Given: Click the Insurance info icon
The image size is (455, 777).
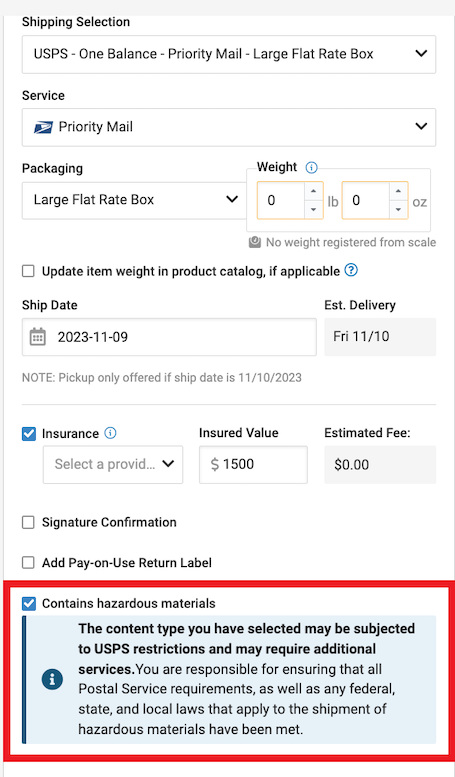Looking at the screenshot, I should click(111, 433).
